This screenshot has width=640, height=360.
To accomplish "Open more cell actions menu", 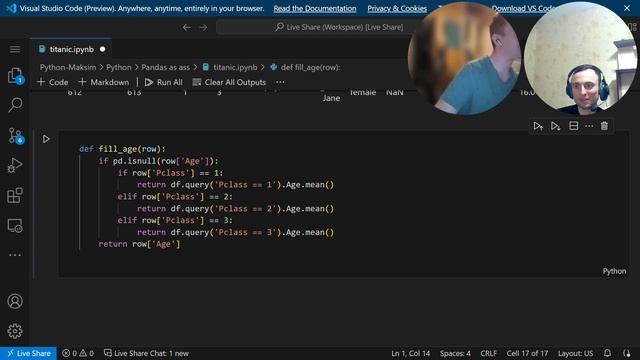I will (x=589, y=126).
